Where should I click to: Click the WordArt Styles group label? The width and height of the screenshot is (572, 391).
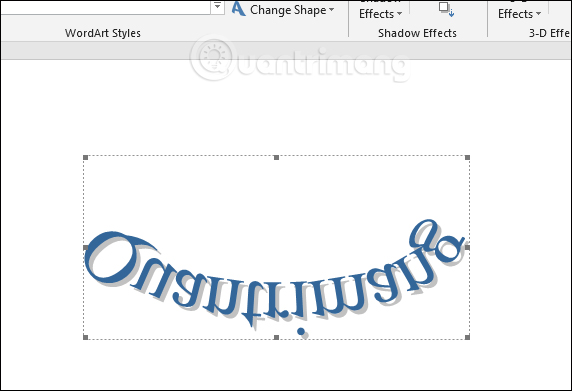coord(103,33)
